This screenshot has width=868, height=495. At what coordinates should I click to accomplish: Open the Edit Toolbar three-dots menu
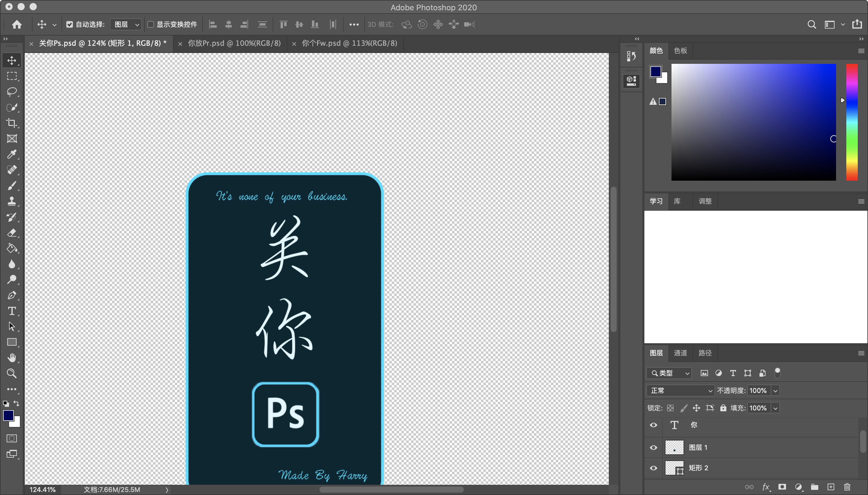click(x=12, y=389)
